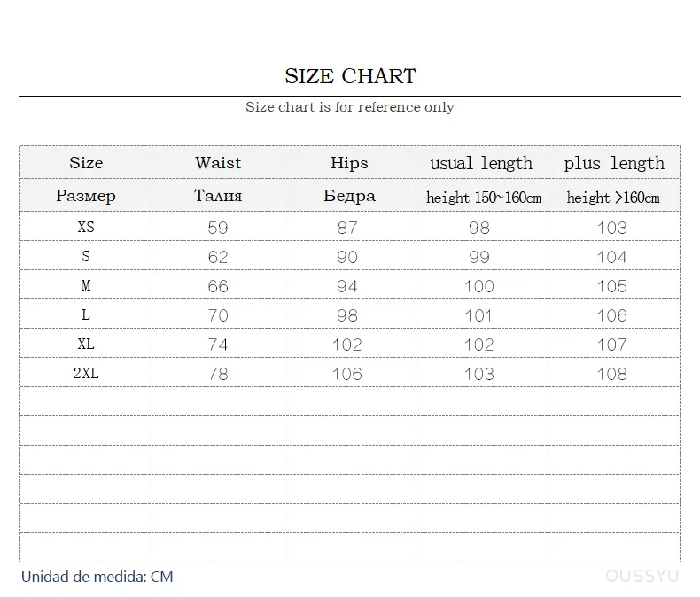Click waist value 59 for XS
Image resolution: width=700 pixels, height=597 pixels.
tap(218, 228)
